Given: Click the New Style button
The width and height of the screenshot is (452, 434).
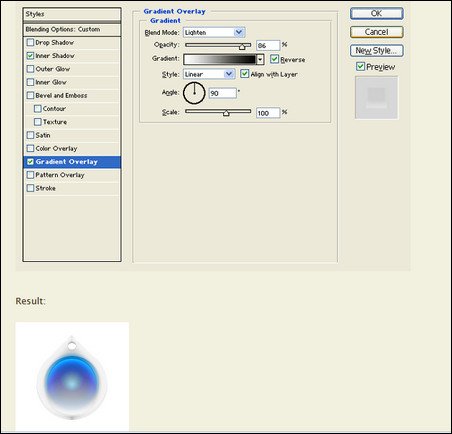Looking at the screenshot, I should point(377,51).
